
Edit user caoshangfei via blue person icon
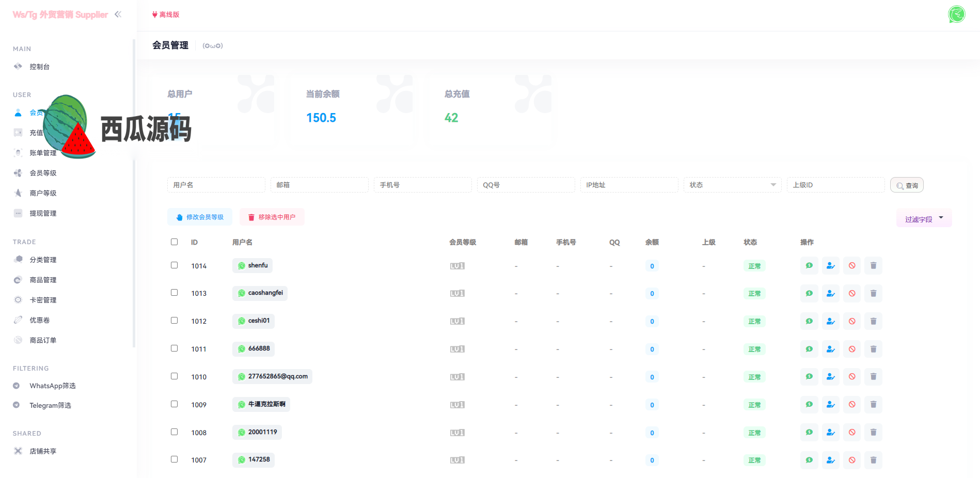click(x=830, y=294)
